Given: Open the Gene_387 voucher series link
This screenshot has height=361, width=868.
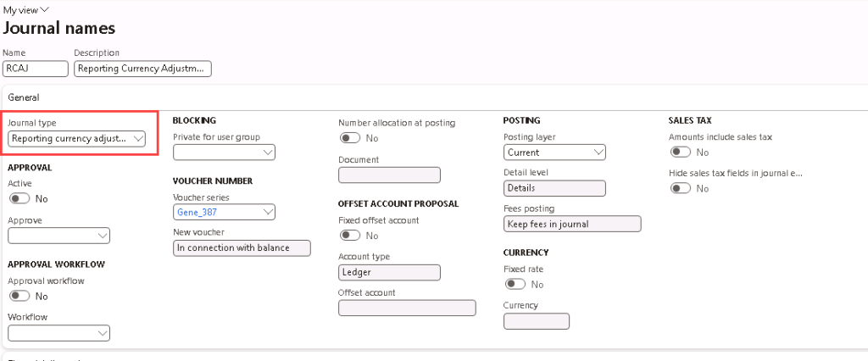Looking at the screenshot, I should (192, 212).
